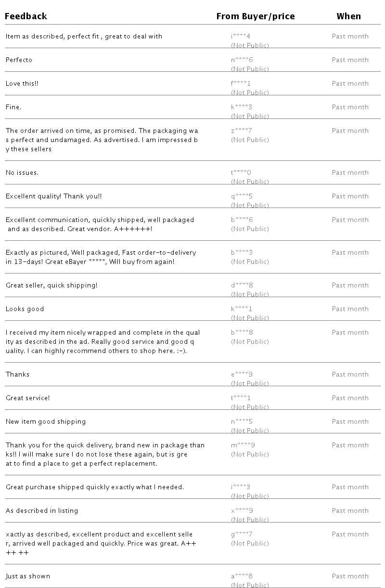
Task: Click buyer x****9 username
Action: (242, 510)
